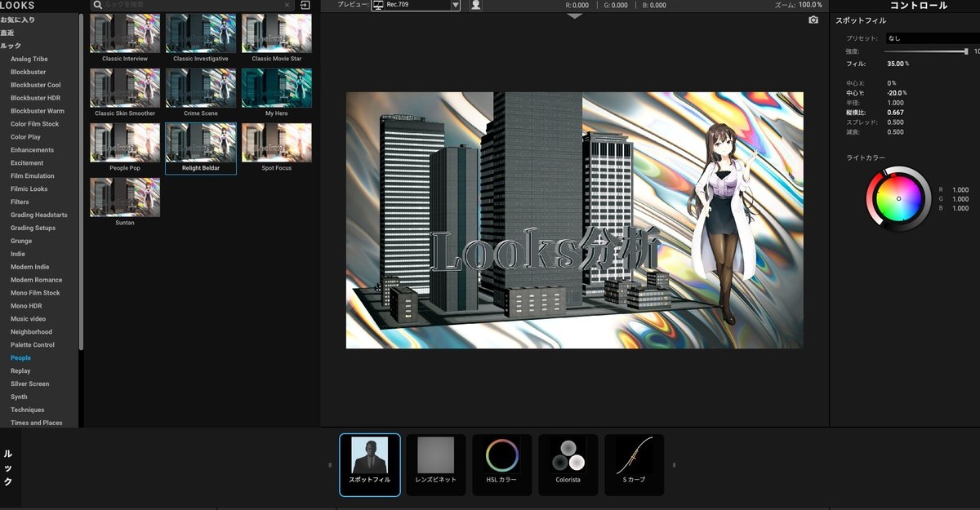980x510 pixels.
Task: Open the プリセット なし dropdown
Action: tap(933, 38)
